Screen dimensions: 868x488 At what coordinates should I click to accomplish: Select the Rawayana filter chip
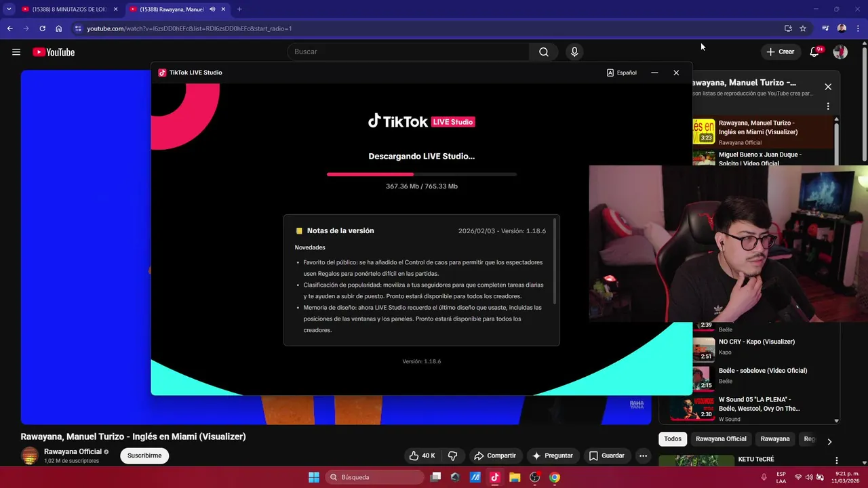click(x=775, y=439)
